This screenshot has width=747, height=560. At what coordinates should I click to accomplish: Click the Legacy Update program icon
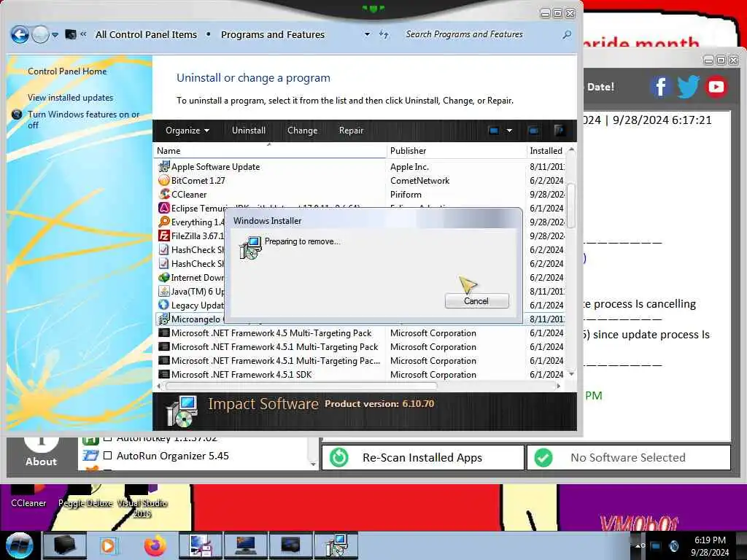point(164,305)
